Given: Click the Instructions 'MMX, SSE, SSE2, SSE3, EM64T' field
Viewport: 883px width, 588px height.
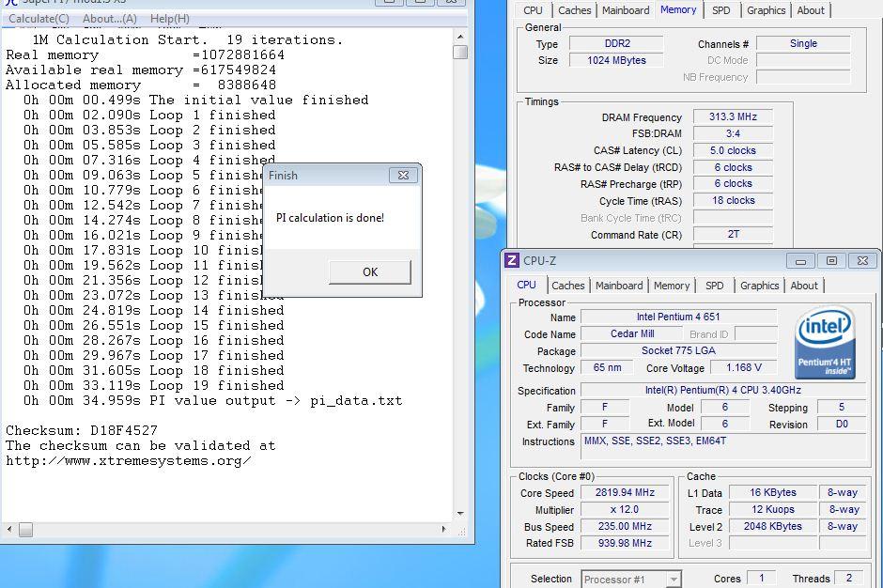Looking at the screenshot, I should (723, 448).
